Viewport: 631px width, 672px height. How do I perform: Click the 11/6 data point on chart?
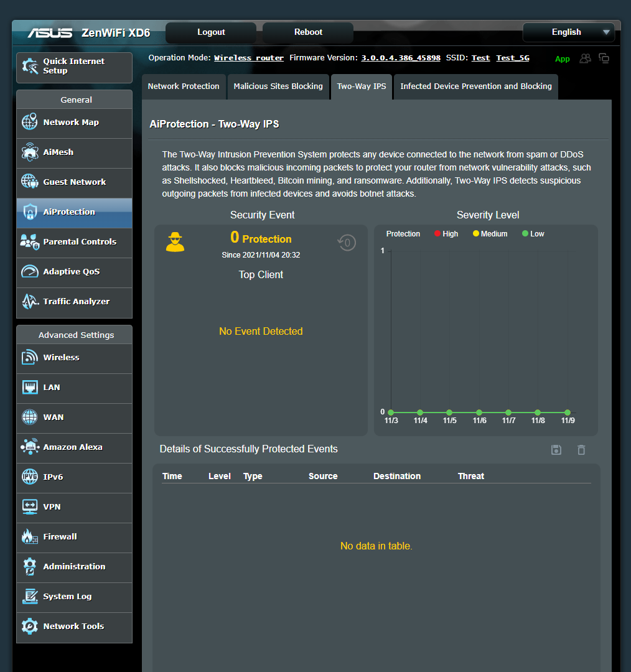pyautogui.click(x=479, y=413)
